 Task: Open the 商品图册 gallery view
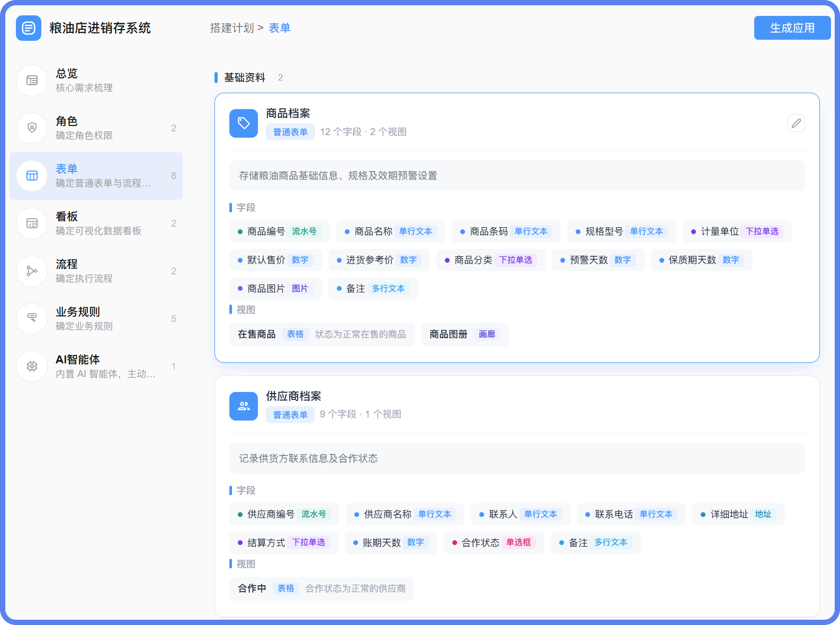coord(465,334)
